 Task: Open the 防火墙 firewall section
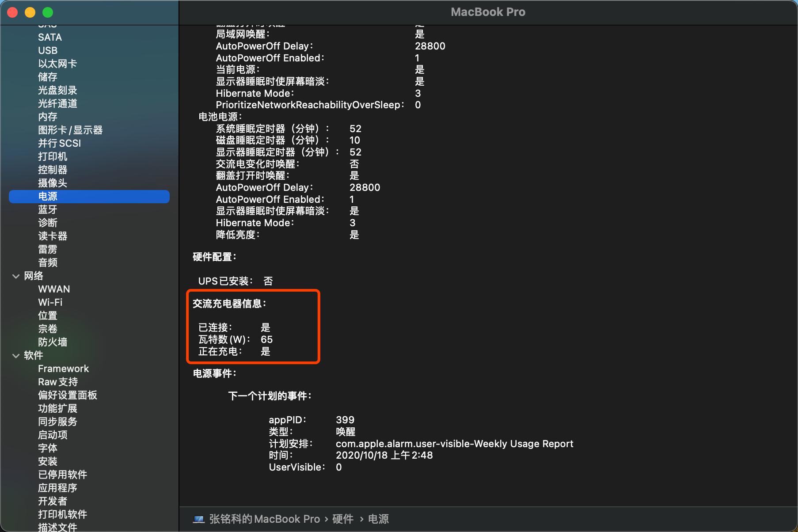pos(53,342)
